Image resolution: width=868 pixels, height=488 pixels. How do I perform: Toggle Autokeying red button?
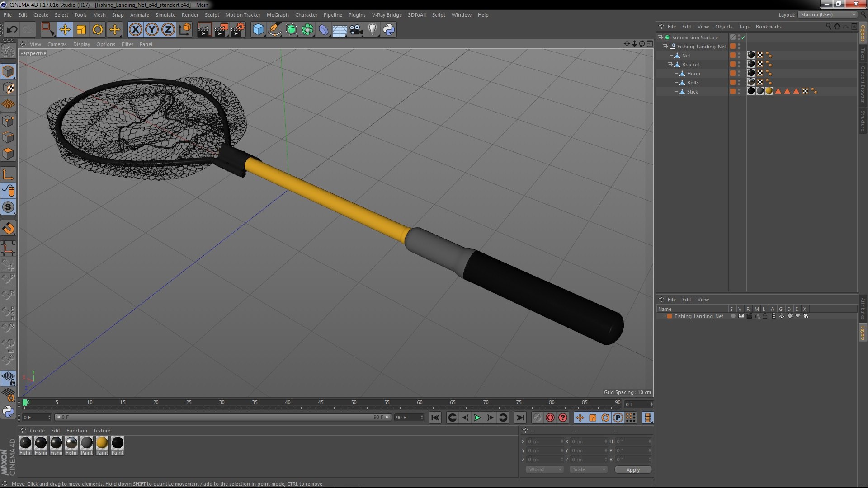click(x=550, y=418)
